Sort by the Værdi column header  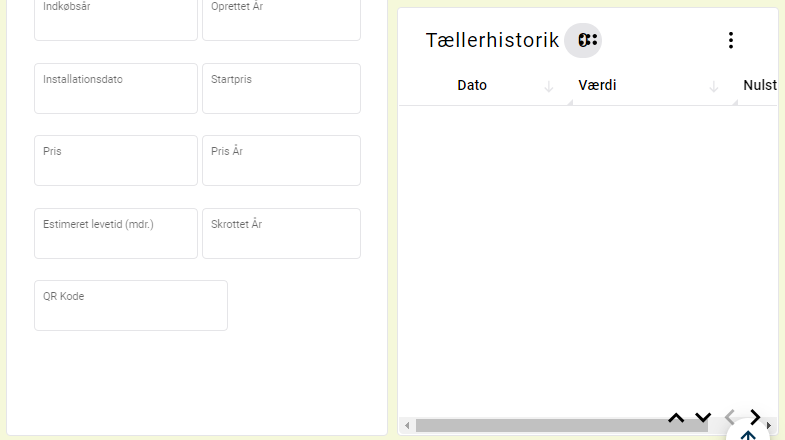tap(597, 85)
